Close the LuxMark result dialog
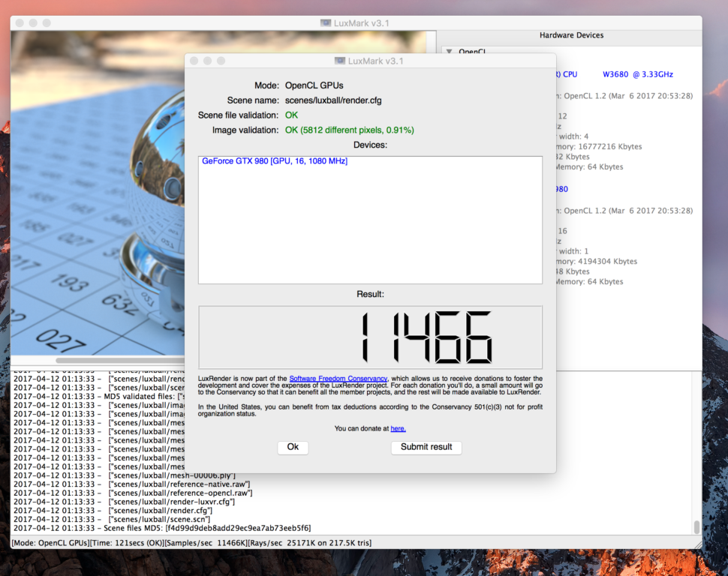Image resolution: width=728 pixels, height=576 pixels. [194, 61]
